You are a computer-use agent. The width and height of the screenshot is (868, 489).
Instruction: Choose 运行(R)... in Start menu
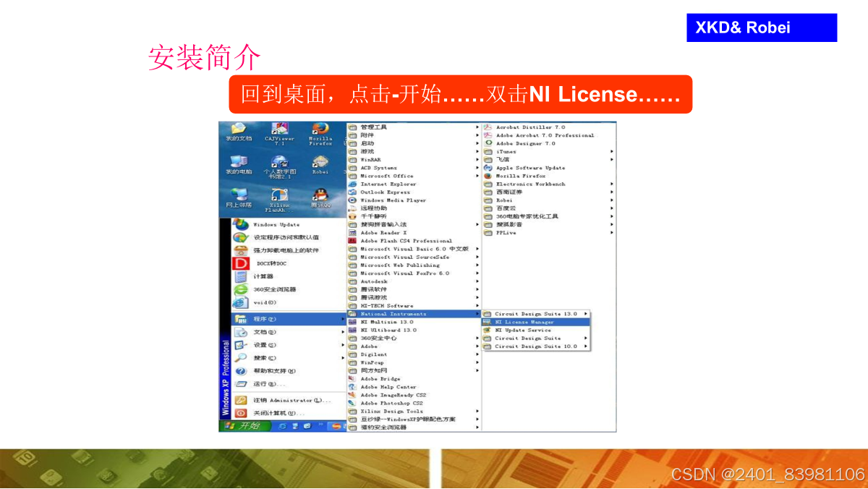pos(288,384)
